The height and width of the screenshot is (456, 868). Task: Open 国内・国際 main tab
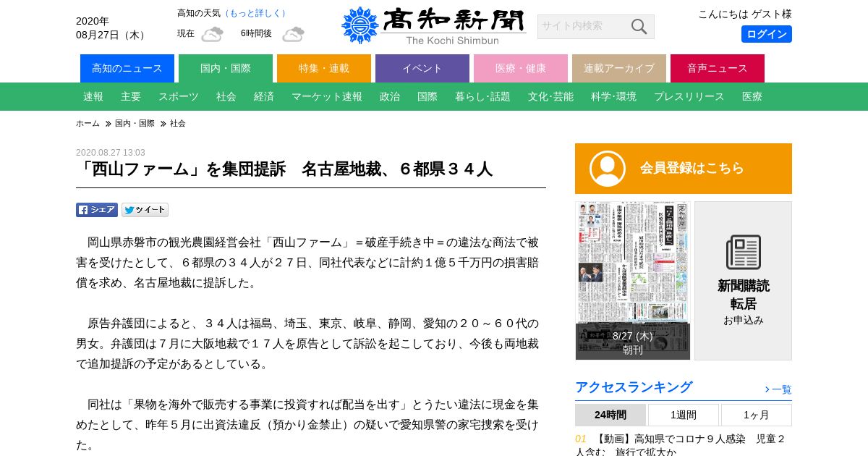pyautogui.click(x=226, y=68)
